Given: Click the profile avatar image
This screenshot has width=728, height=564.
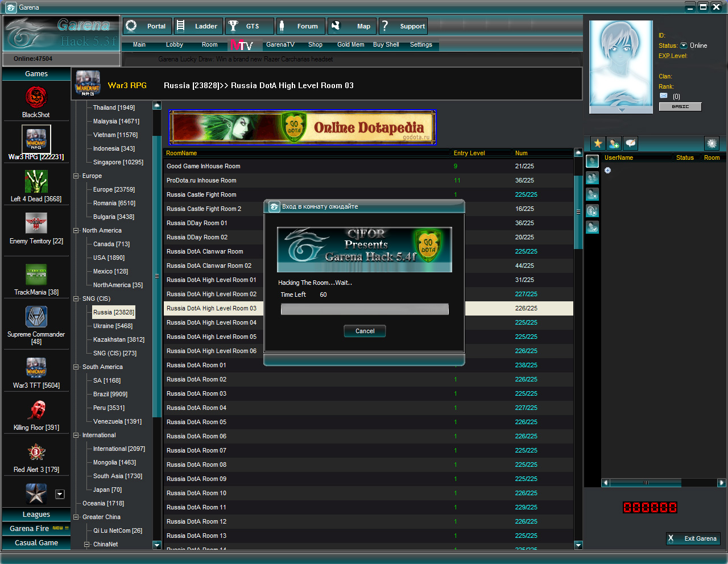Looking at the screenshot, I should tap(621, 63).
